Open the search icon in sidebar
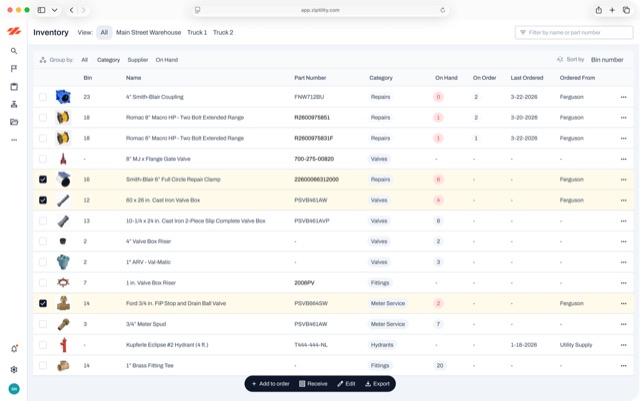The image size is (640, 401). [14, 51]
